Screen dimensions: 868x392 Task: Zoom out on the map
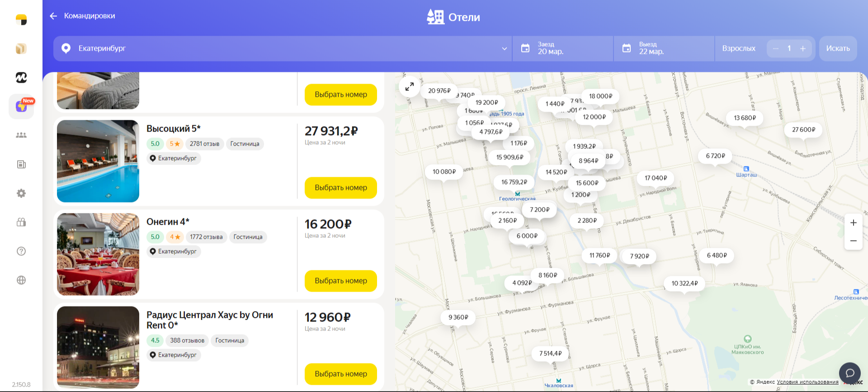click(x=854, y=241)
